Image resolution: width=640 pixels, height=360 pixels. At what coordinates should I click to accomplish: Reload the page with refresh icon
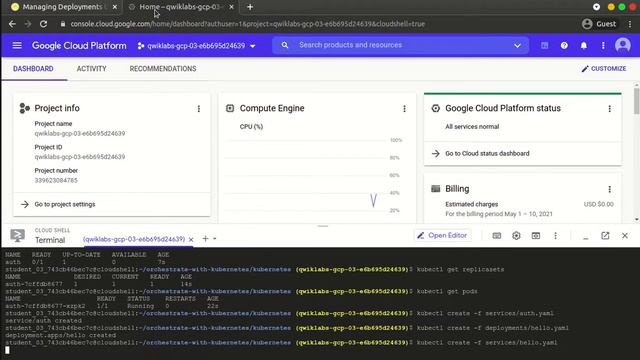43,24
